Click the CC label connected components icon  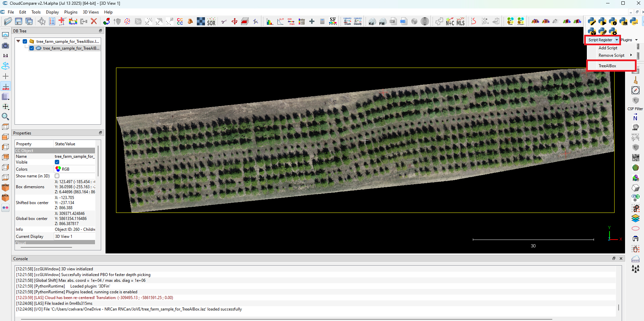pyautogui.click(x=180, y=21)
